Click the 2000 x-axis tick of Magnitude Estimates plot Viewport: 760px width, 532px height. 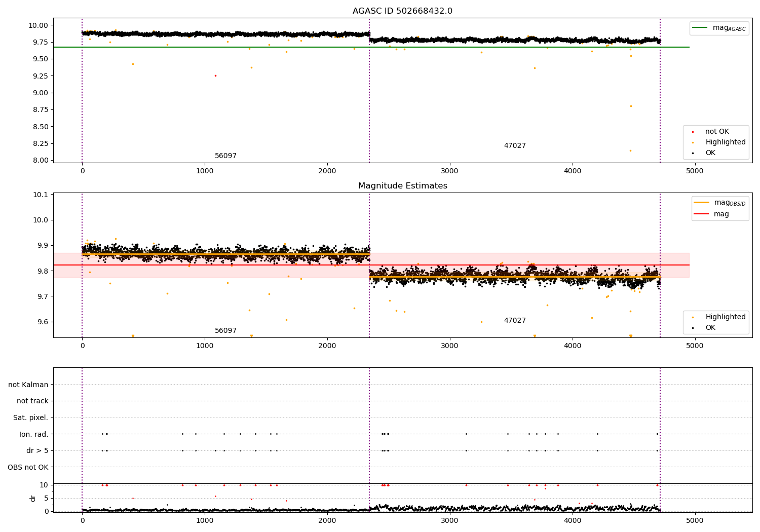327,346
